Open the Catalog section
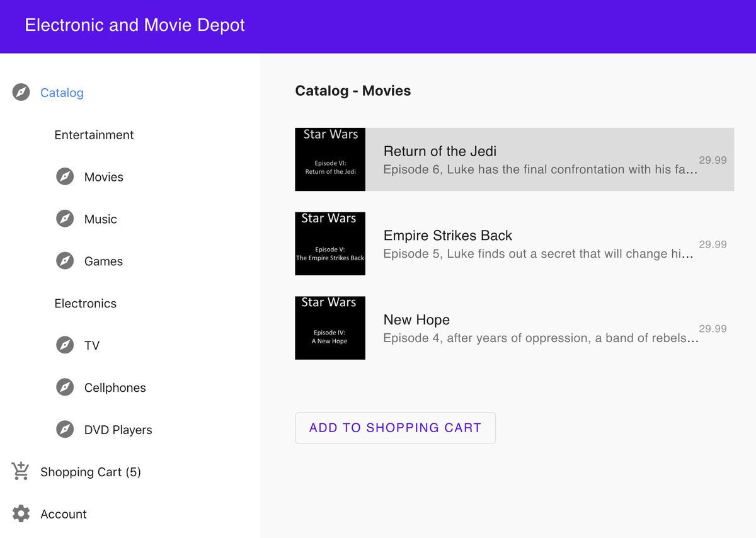This screenshot has width=756, height=538. pyautogui.click(x=62, y=93)
